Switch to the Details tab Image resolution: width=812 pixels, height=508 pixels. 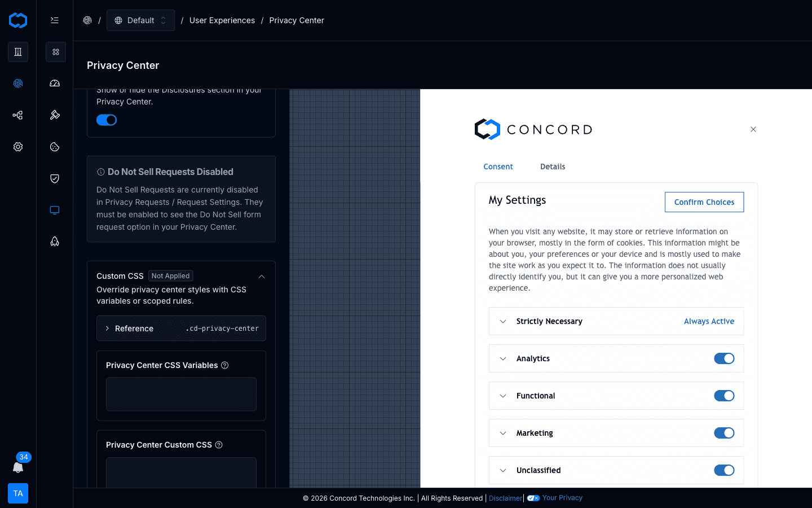click(552, 167)
